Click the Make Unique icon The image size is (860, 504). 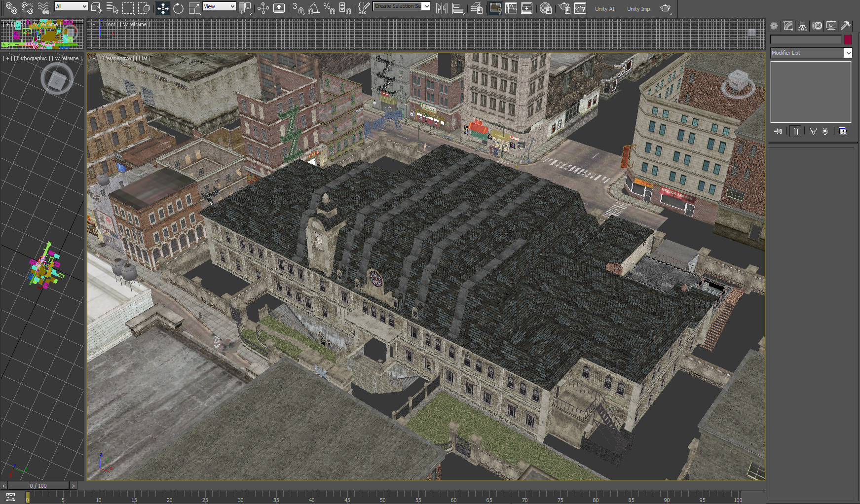(813, 131)
